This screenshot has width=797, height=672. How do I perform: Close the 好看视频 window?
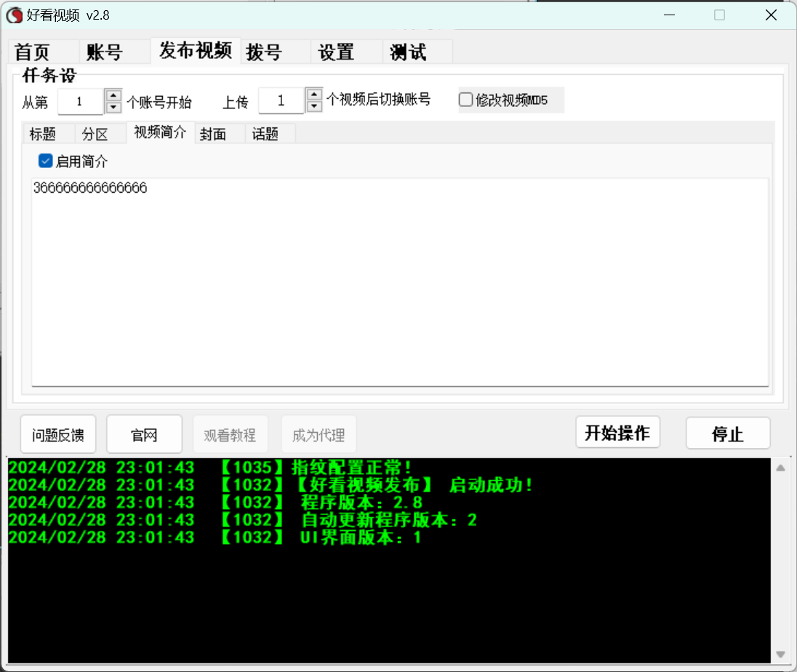tap(771, 15)
